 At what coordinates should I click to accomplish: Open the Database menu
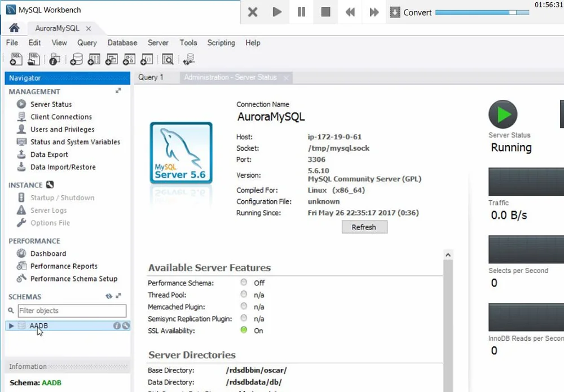(122, 43)
